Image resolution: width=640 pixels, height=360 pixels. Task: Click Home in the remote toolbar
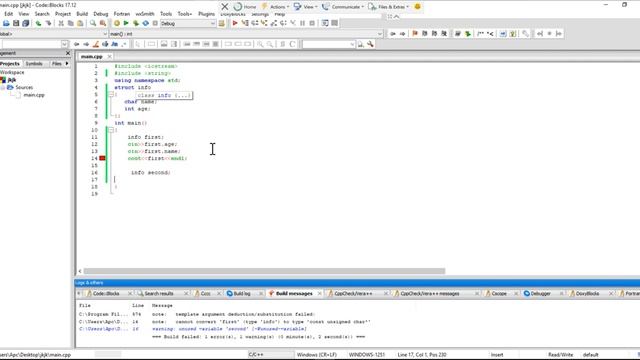[x=245, y=7]
